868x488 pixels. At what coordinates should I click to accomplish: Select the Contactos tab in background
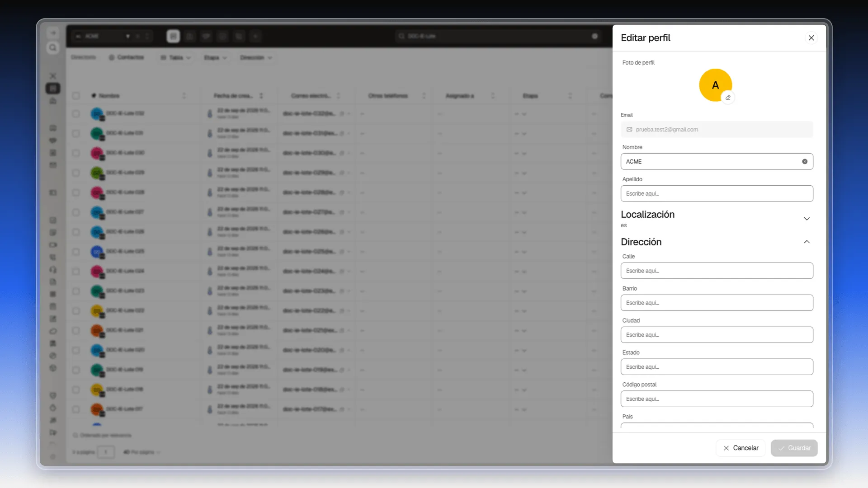click(126, 57)
